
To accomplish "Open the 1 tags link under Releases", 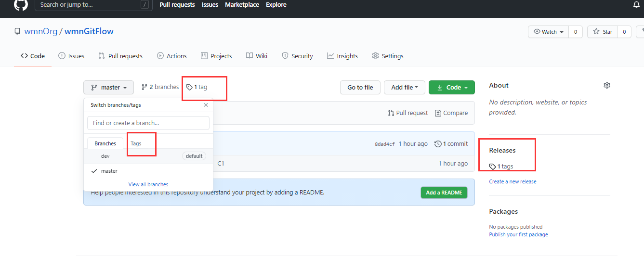I will point(501,166).
